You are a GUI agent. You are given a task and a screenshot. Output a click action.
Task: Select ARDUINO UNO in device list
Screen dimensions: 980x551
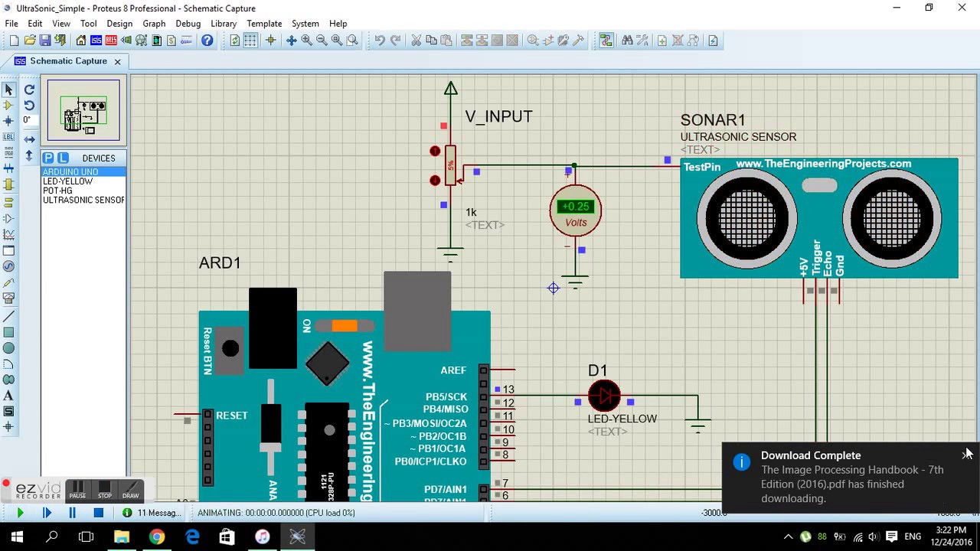tap(83, 172)
